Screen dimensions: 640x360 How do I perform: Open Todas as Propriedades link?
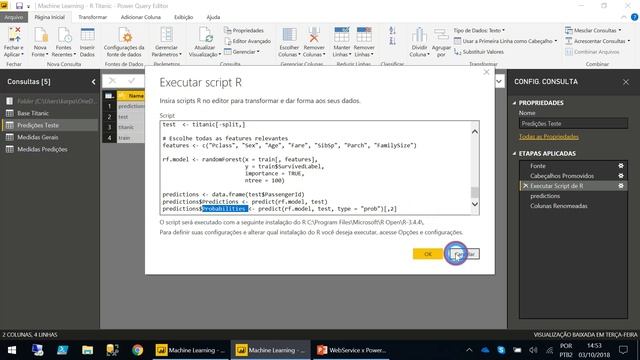(x=549, y=137)
